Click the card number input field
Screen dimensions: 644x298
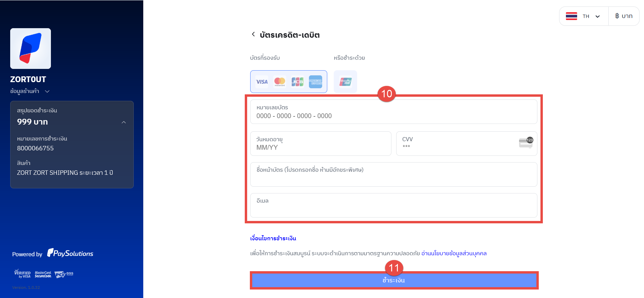(394, 116)
